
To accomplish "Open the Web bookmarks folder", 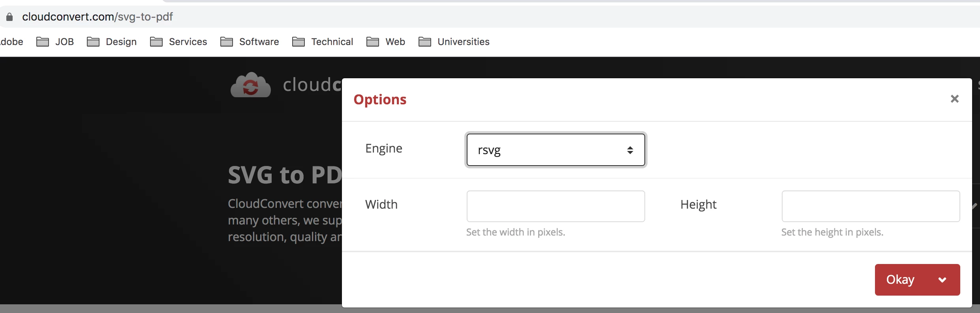I will (x=386, y=41).
